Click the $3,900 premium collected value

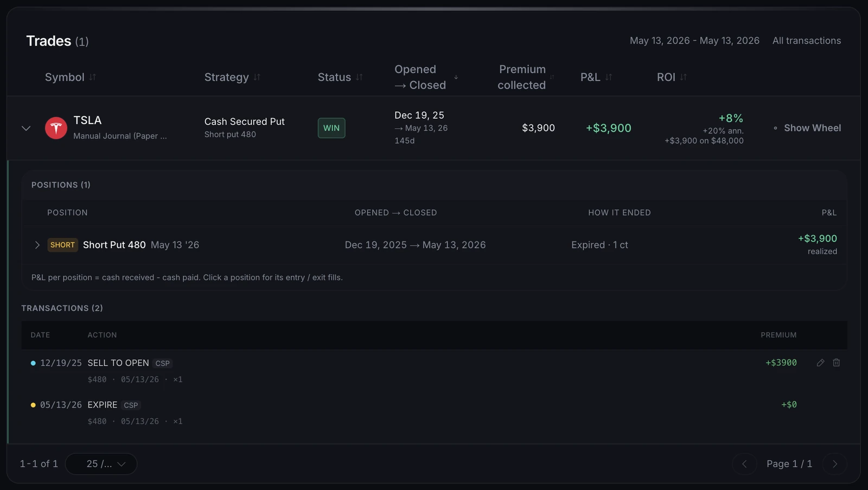(538, 128)
